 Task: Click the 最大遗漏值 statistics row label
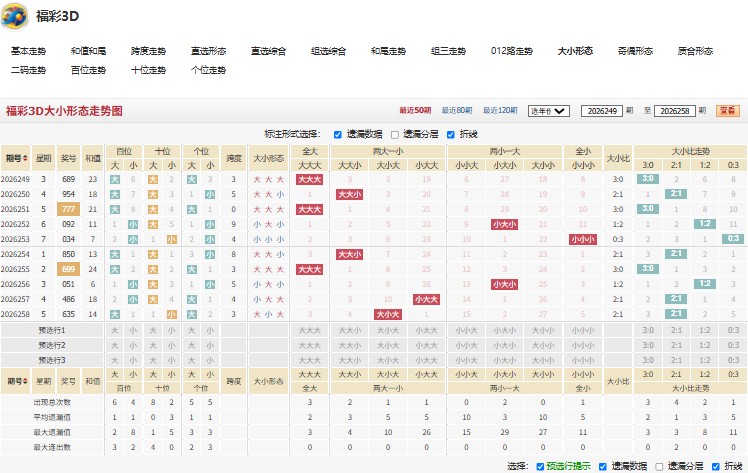52,432
